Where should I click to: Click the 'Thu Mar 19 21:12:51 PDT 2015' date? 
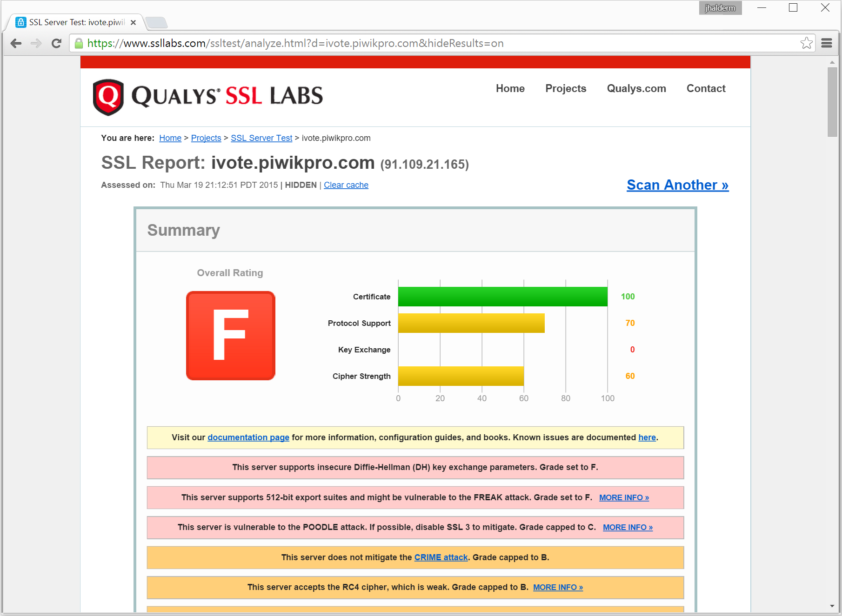(219, 185)
